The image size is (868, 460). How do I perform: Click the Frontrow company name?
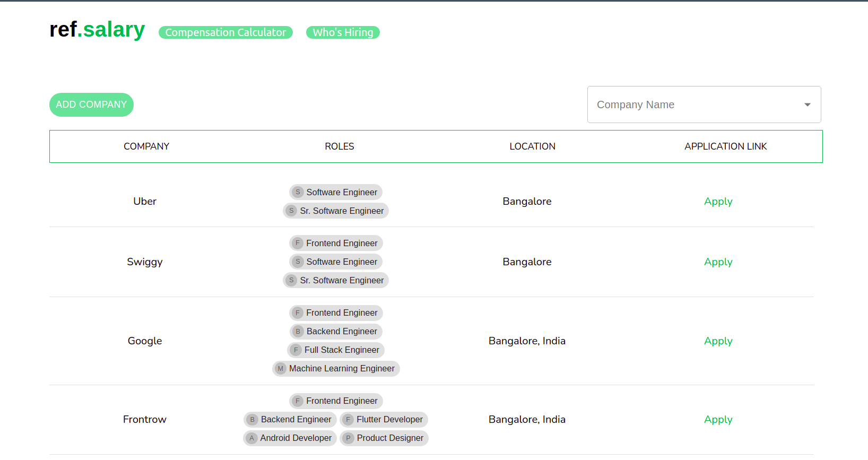(145, 420)
